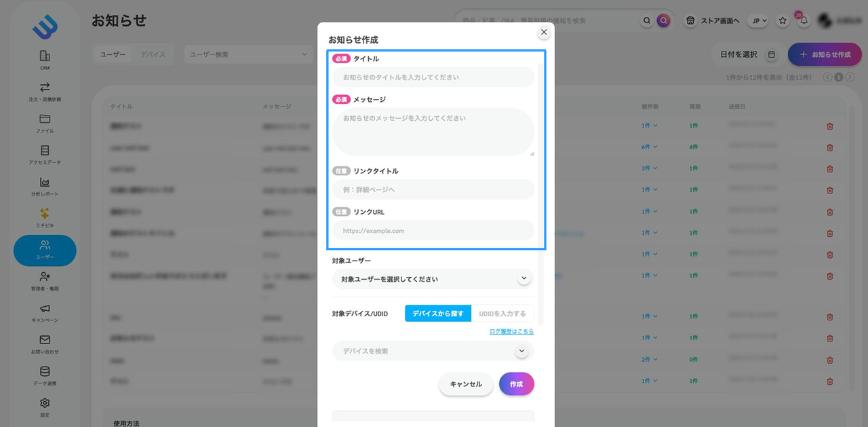Click the タイトル input field

point(433,77)
